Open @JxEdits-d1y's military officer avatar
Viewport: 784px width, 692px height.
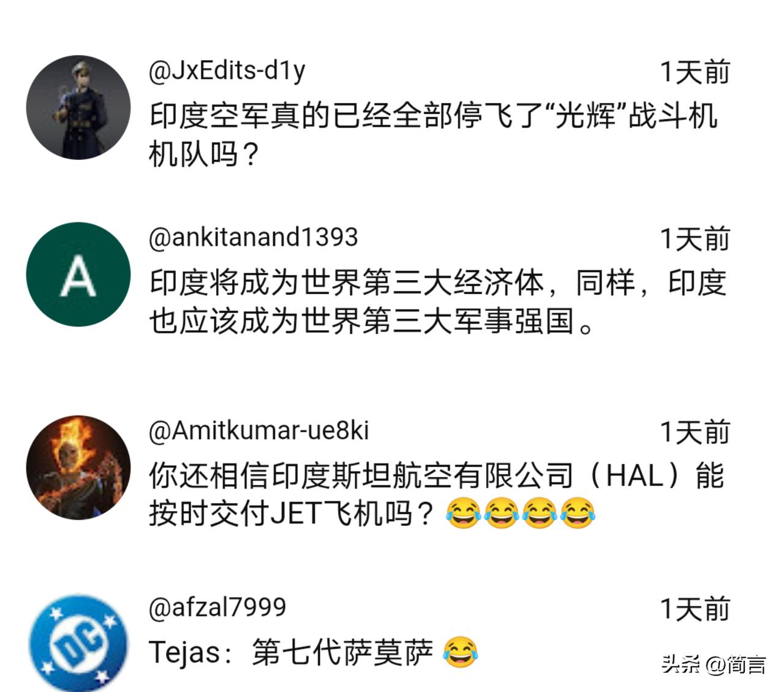coord(78,108)
